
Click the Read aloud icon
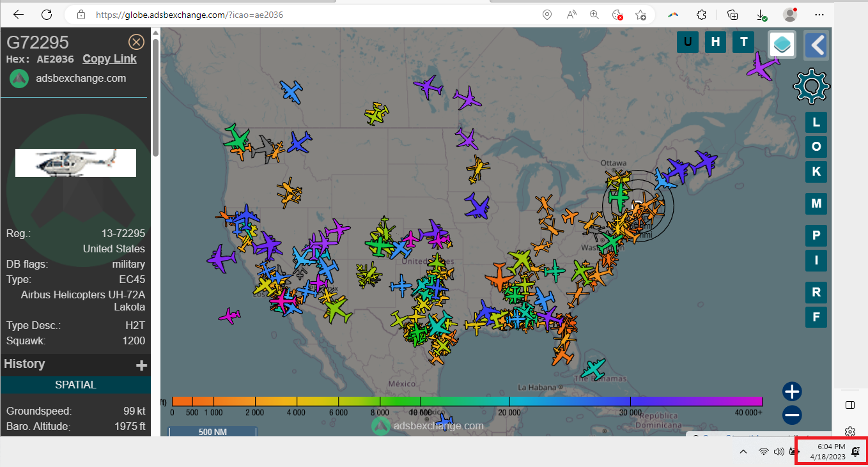click(x=571, y=14)
